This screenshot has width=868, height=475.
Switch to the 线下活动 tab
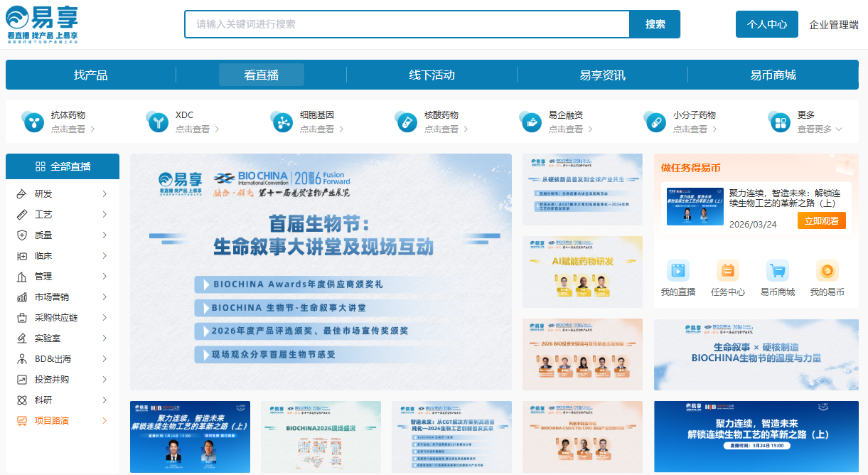432,75
